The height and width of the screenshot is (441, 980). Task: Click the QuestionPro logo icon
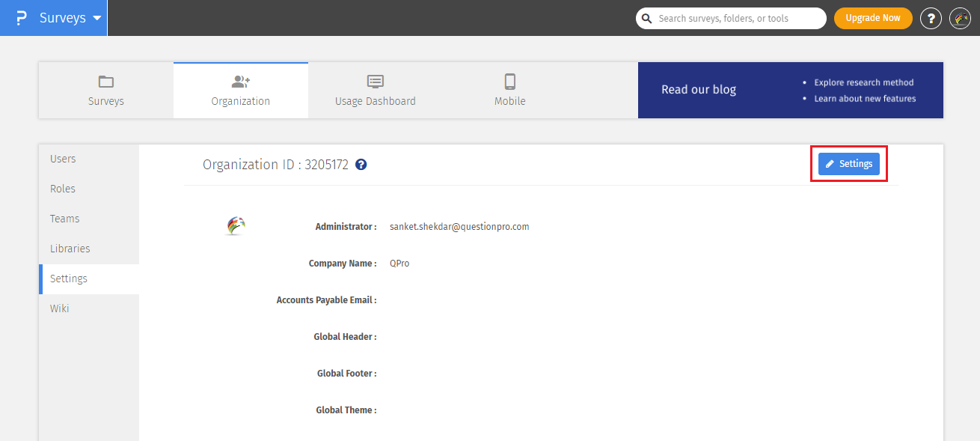pos(21,18)
